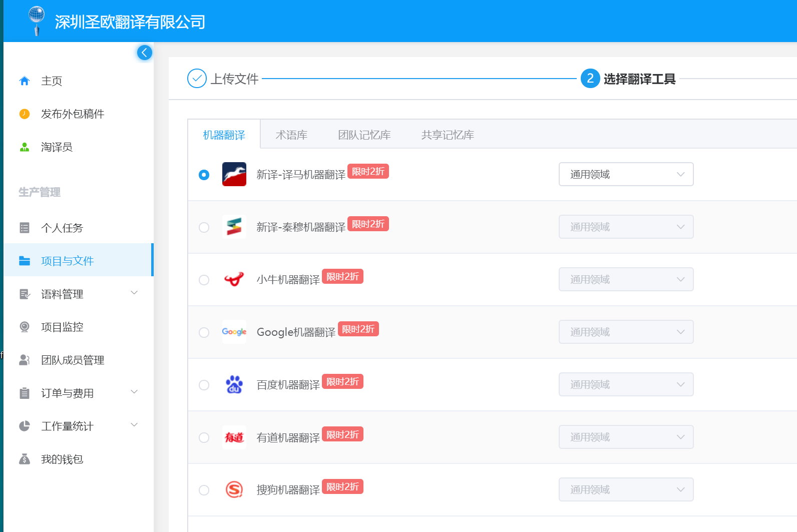
Task: Click the Sogou translation logo
Action: (x=234, y=489)
